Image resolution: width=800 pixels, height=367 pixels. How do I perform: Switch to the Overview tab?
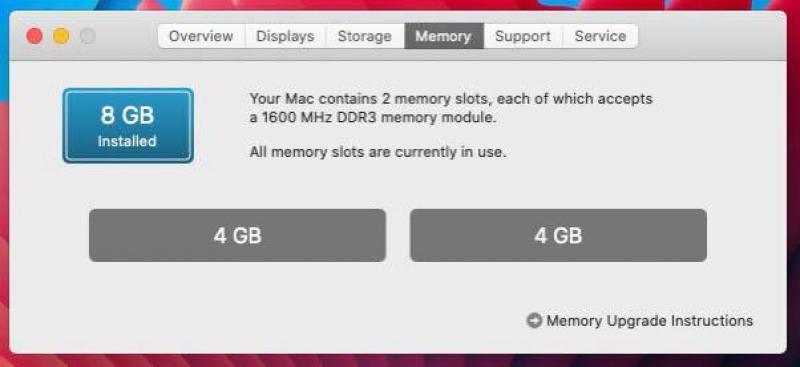tap(201, 36)
